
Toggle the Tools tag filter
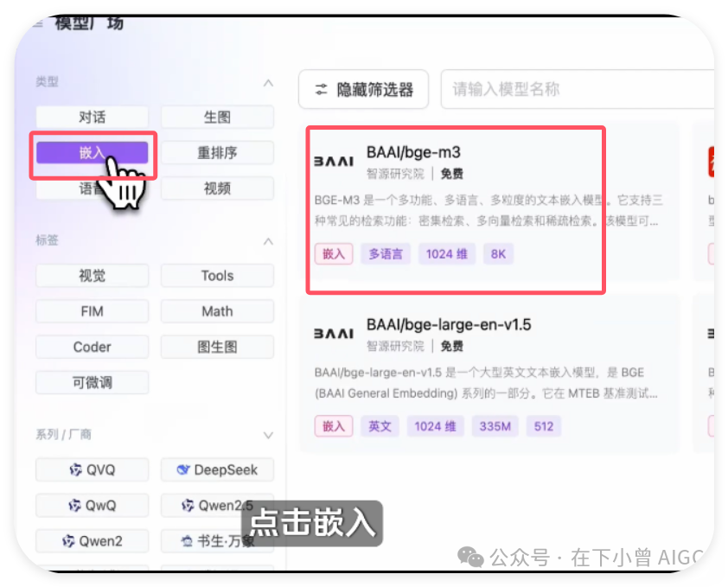(x=217, y=276)
